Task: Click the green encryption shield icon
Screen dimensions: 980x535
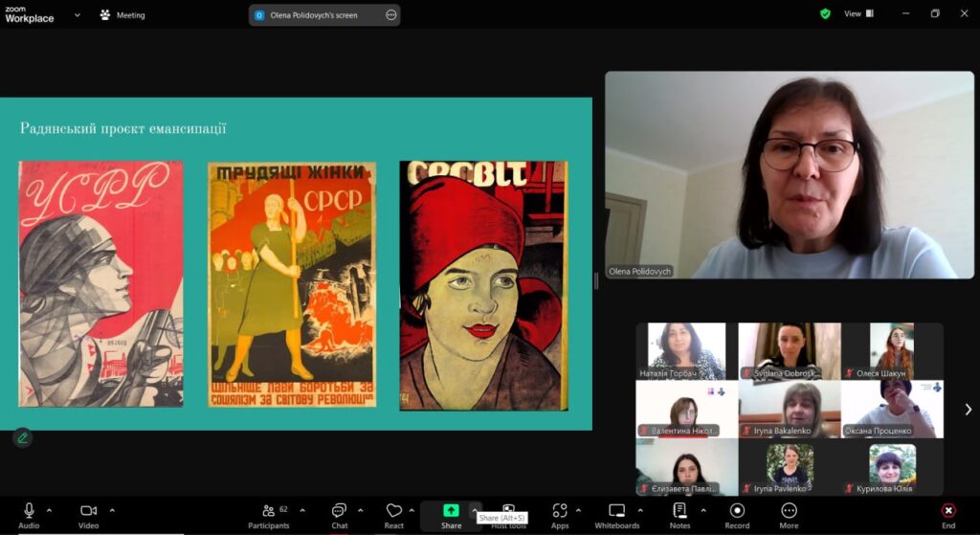Action: (826, 13)
